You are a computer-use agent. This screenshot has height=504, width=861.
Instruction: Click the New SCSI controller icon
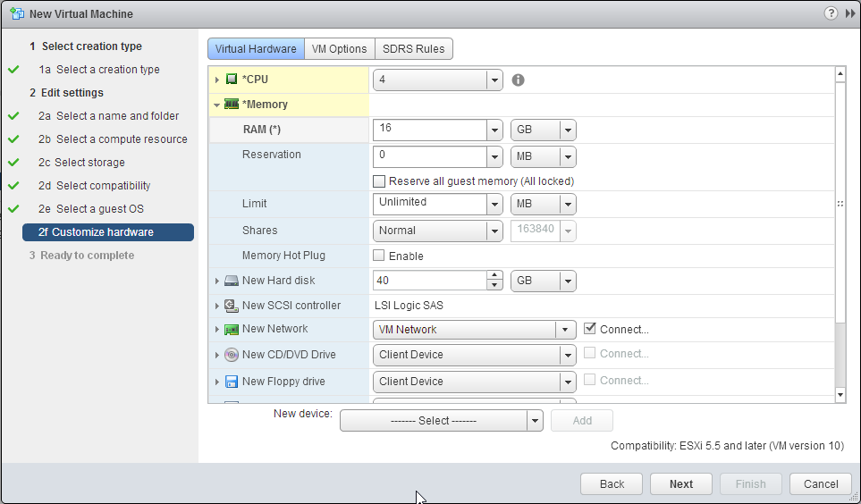pos(232,306)
